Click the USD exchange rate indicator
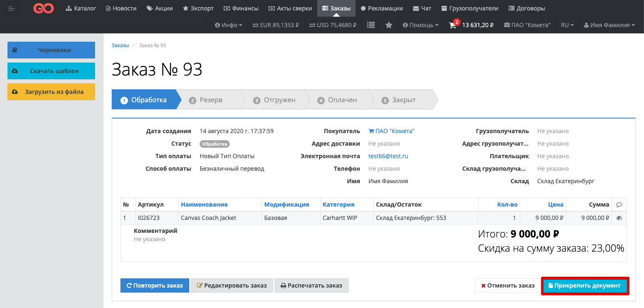The image size is (644, 308). click(333, 25)
